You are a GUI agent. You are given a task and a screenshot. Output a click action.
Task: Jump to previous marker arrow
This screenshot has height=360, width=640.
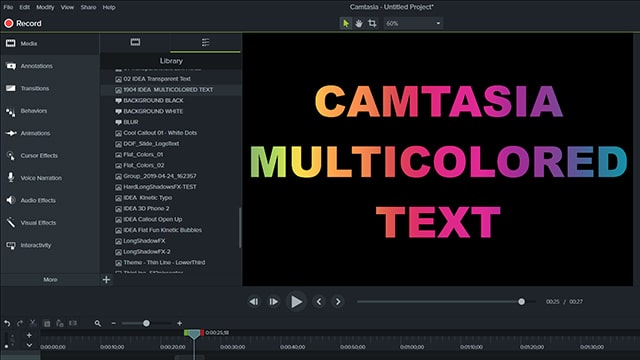coord(319,302)
